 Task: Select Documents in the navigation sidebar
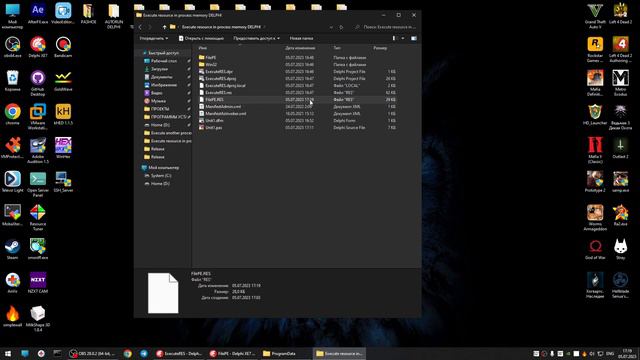click(162, 77)
